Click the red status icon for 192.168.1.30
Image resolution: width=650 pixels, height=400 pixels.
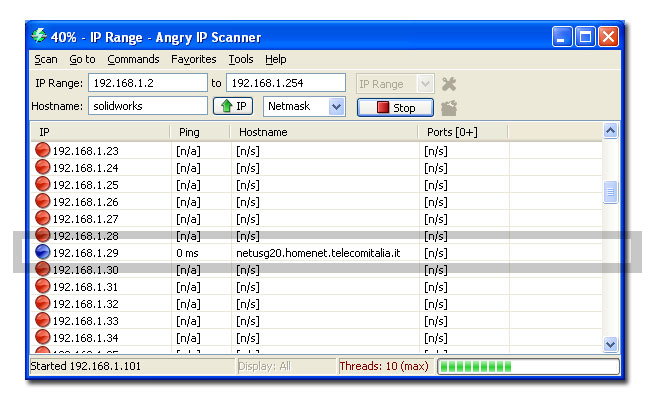(x=42, y=269)
